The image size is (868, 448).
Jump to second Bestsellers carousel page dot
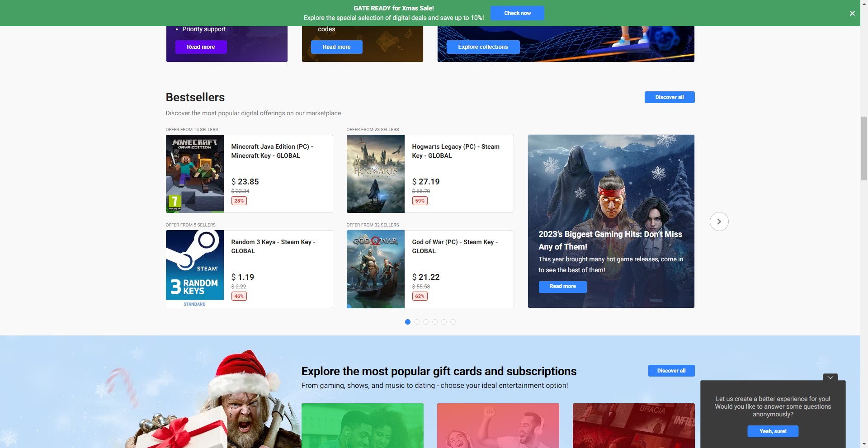click(x=417, y=322)
